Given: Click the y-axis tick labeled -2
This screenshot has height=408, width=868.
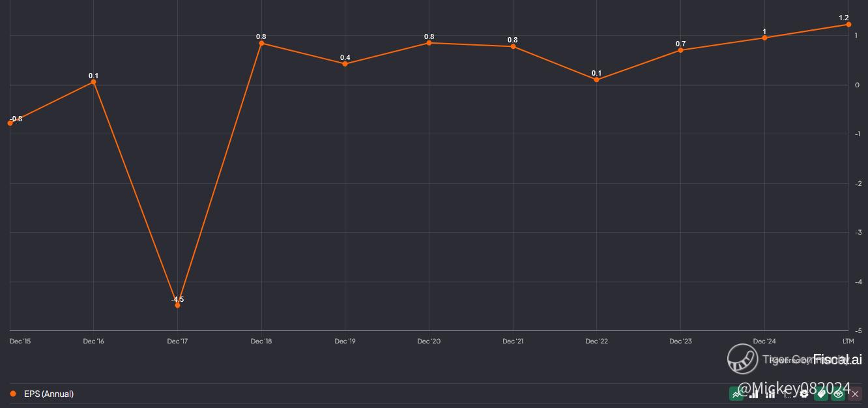Looking at the screenshot, I should (857, 183).
